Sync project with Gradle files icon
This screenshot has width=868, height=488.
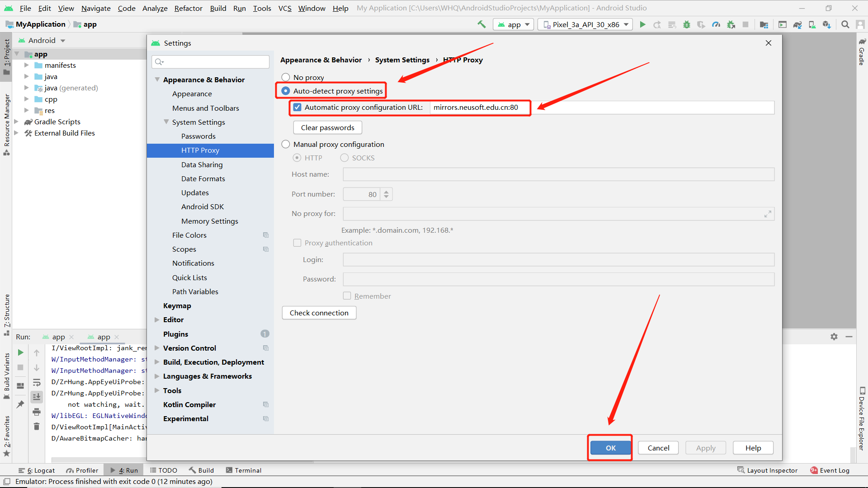797,24
